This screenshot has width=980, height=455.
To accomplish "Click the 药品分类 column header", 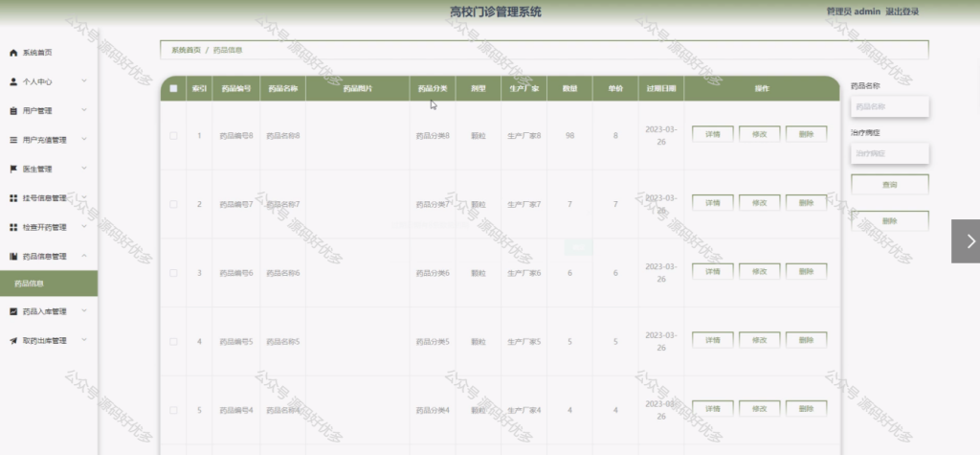I will pos(433,88).
